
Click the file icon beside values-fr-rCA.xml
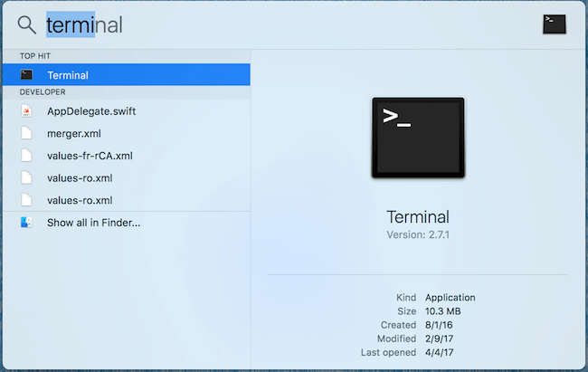(x=27, y=156)
